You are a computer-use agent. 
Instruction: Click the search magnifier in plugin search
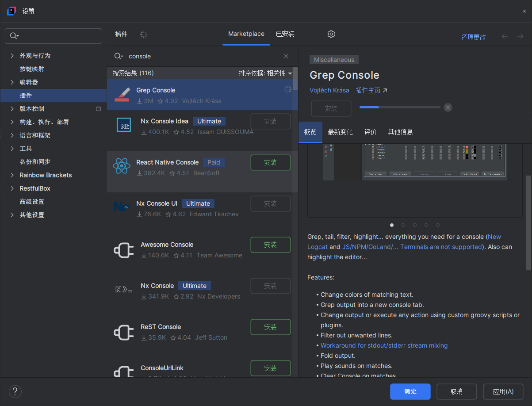(x=118, y=56)
